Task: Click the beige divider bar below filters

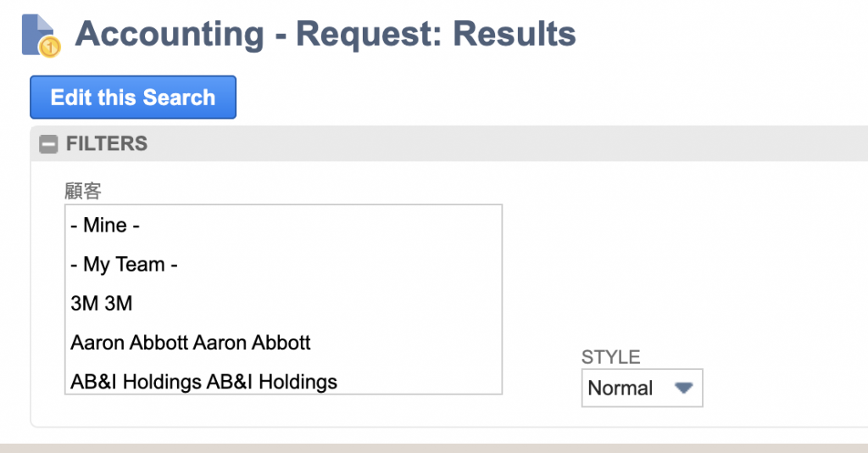Action: pyautogui.click(x=434, y=447)
